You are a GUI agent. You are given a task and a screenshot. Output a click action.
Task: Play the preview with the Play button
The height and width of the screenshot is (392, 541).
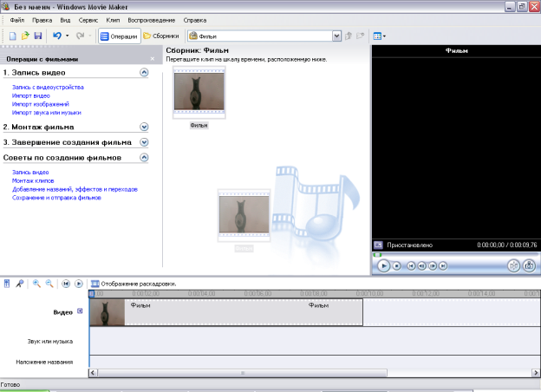point(383,265)
